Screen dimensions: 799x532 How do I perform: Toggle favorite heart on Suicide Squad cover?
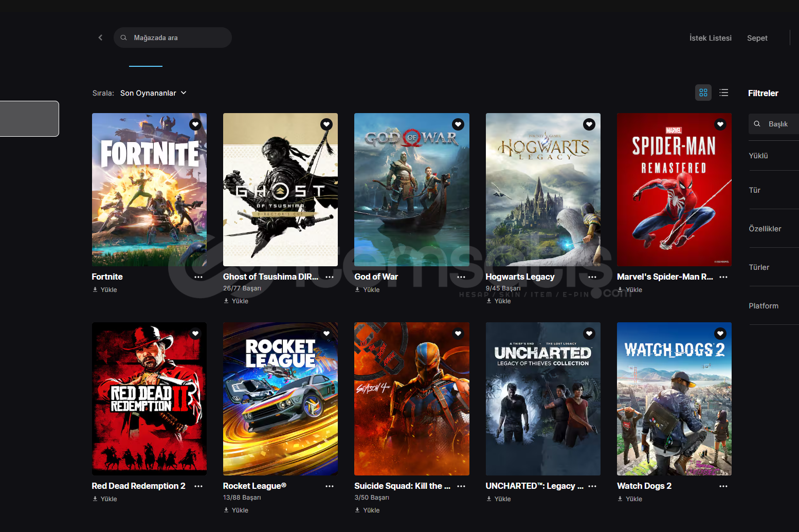coord(458,334)
